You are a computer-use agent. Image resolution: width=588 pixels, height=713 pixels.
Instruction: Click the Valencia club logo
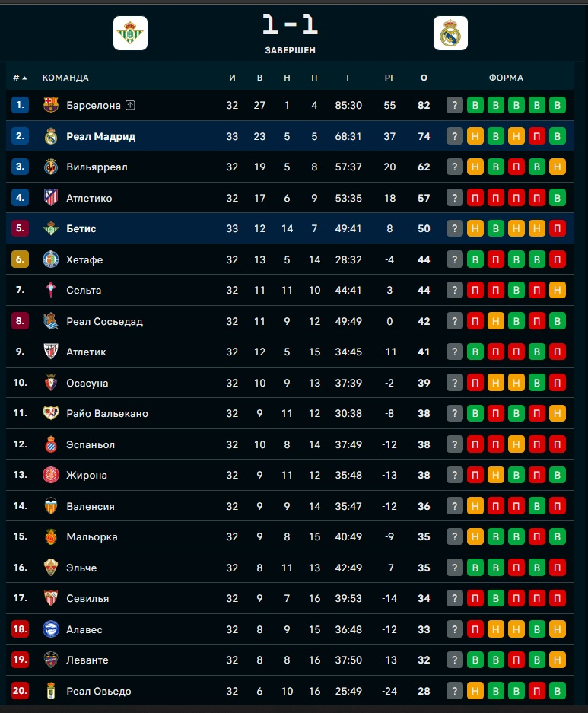pyautogui.click(x=51, y=506)
